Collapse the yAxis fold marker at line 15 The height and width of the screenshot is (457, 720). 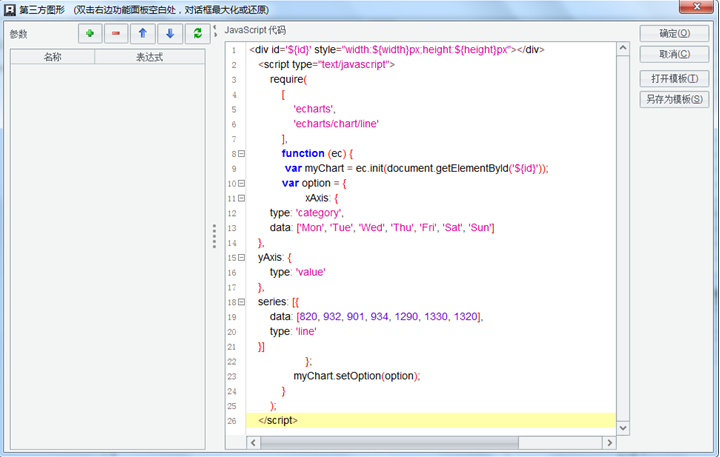pos(241,258)
